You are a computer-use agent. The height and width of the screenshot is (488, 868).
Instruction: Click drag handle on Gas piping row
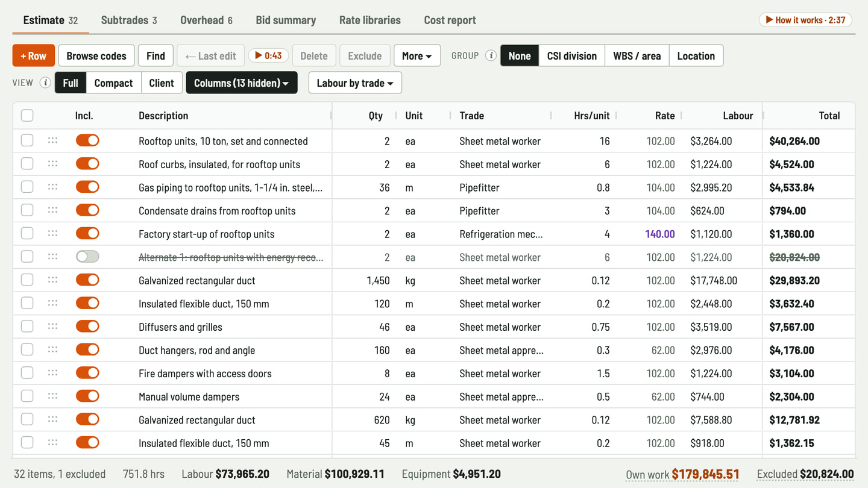[52, 187]
